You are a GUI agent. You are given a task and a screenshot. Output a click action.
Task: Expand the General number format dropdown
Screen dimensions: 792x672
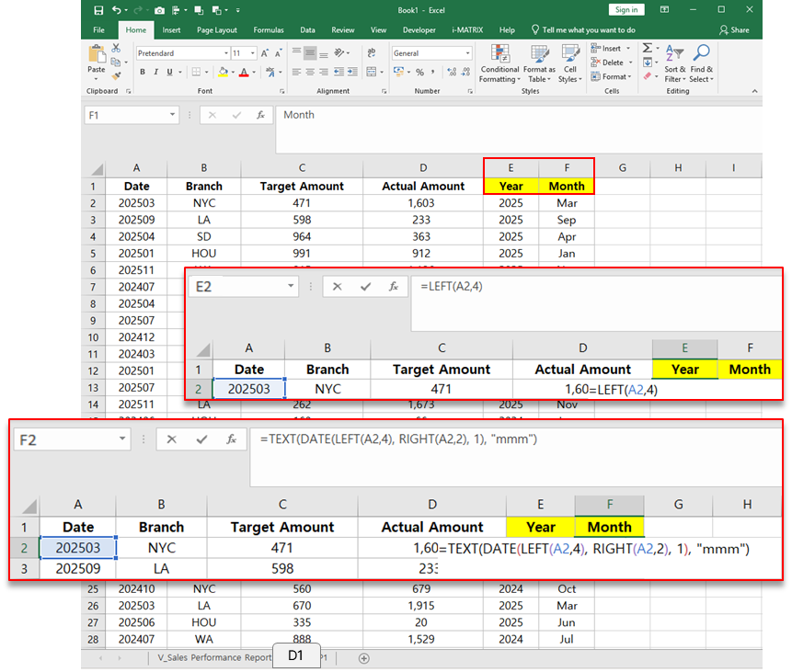coord(466,53)
